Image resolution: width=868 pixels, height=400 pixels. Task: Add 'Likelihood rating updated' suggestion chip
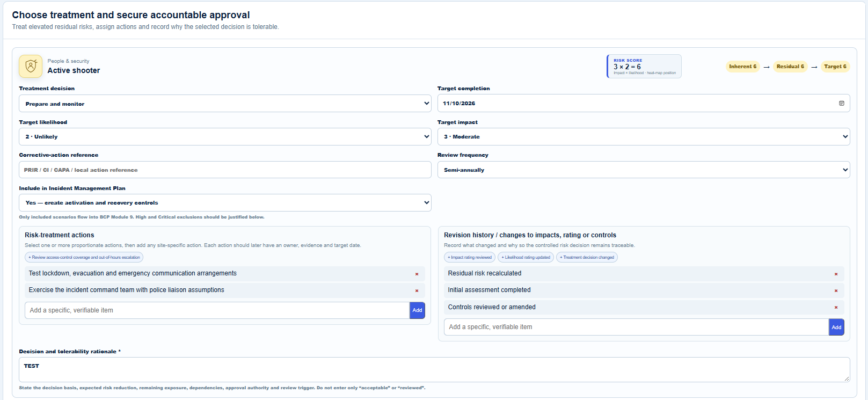click(x=526, y=257)
